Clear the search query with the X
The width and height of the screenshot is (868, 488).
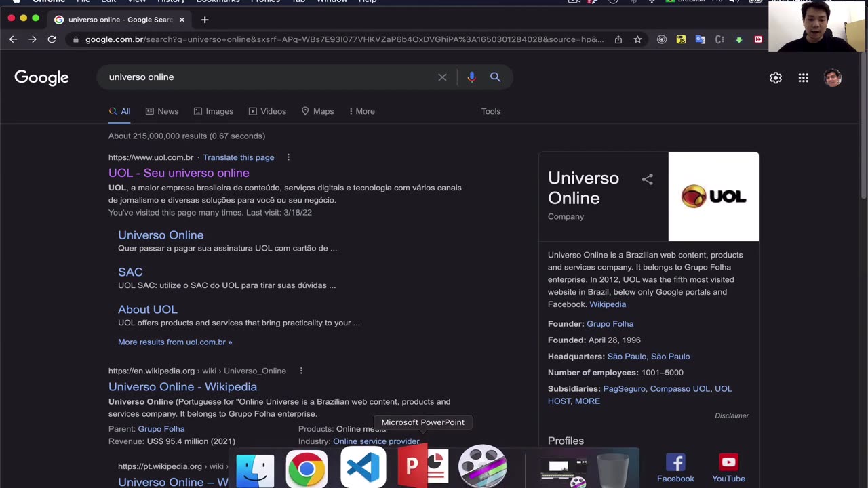tap(442, 77)
